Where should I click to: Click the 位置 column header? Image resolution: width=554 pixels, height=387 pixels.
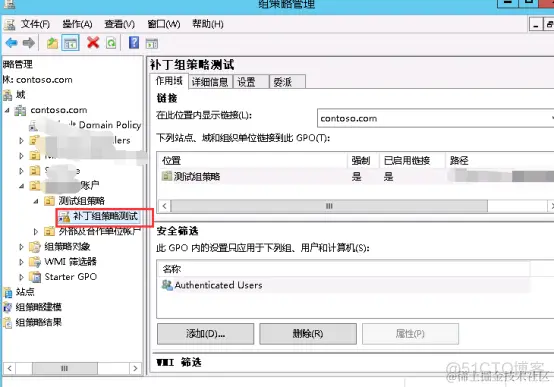(252, 160)
